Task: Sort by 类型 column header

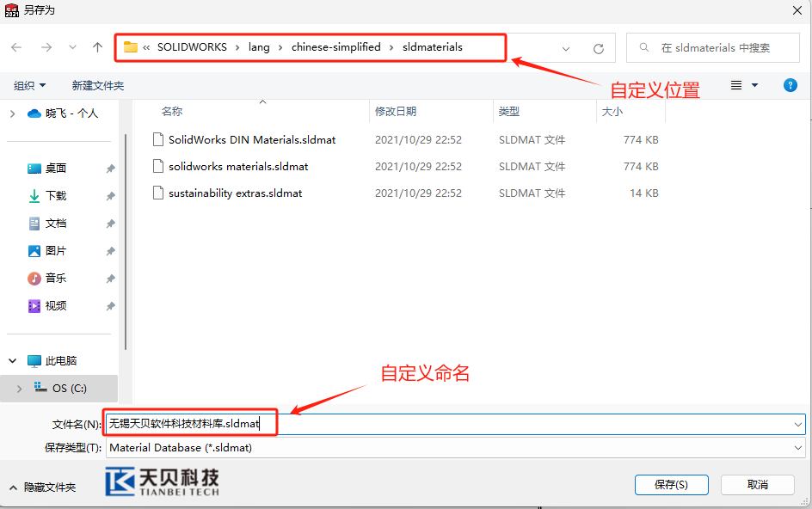Action: click(509, 111)
